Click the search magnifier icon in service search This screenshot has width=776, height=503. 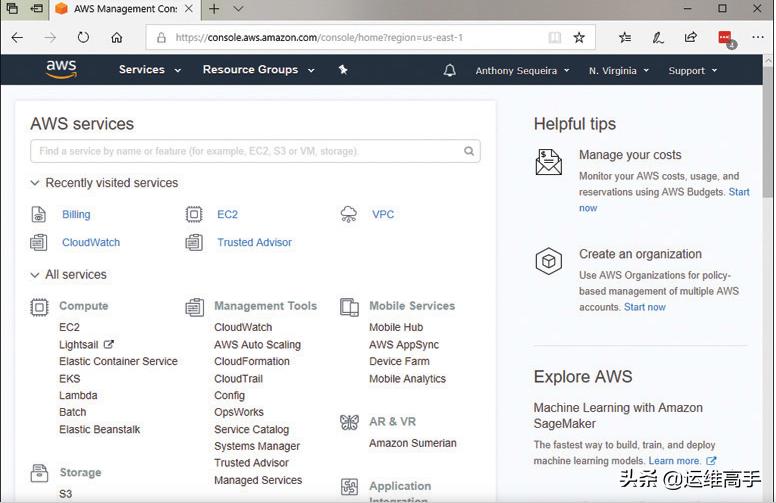click(469, 151)
